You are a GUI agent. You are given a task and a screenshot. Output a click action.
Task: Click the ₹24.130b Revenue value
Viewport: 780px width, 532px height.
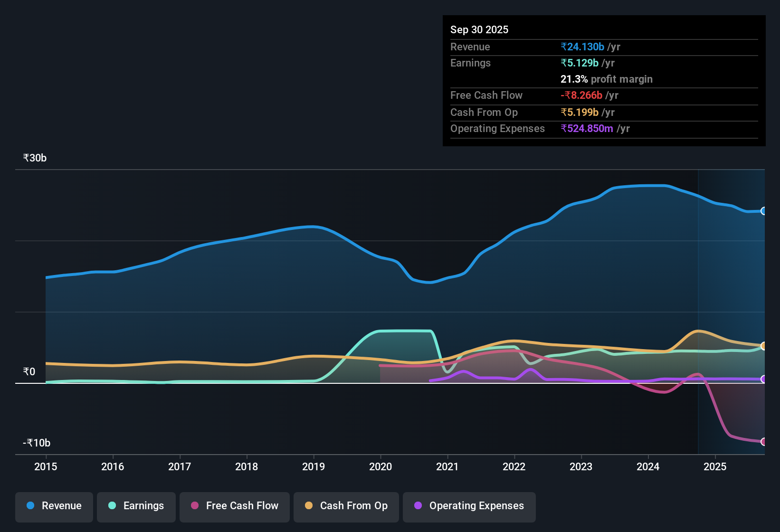click(x=582, y=47)
